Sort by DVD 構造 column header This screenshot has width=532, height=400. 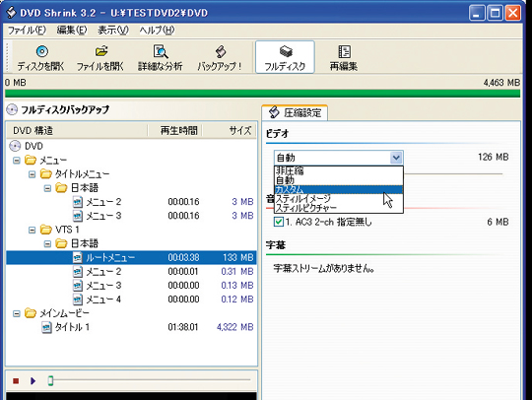click(78, 131)
